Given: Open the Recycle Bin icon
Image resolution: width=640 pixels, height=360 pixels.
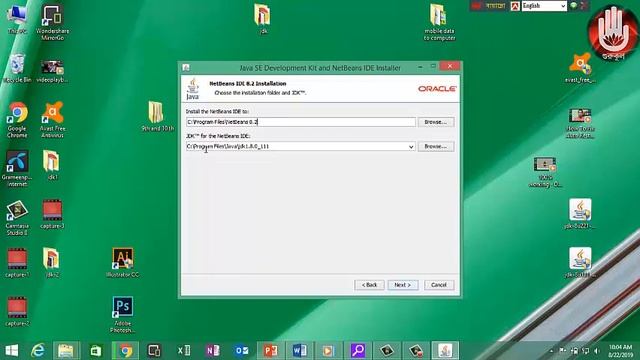Looking at the screenshot, I should (17, 69).
